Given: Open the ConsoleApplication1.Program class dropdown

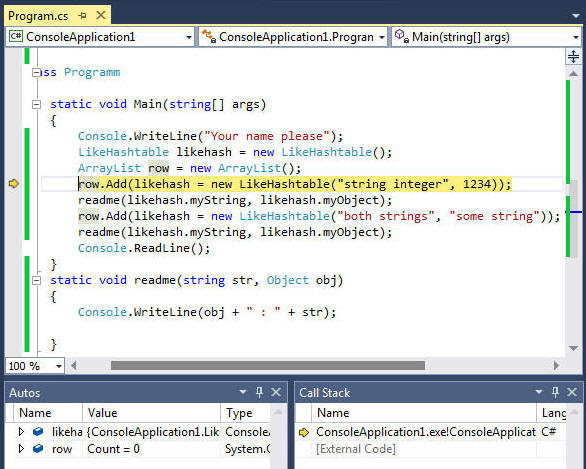Looking at the screenshot, I should click(382, 37).
